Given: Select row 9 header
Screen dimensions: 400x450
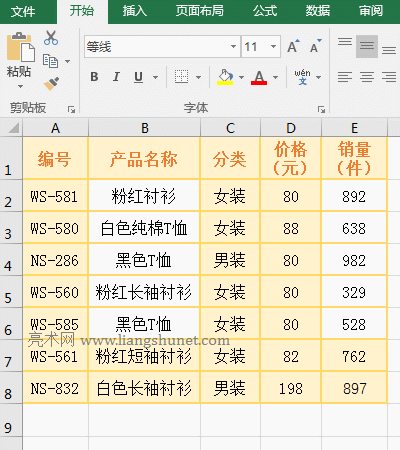Looking at the screenshot, I should [x=11, y=420].
